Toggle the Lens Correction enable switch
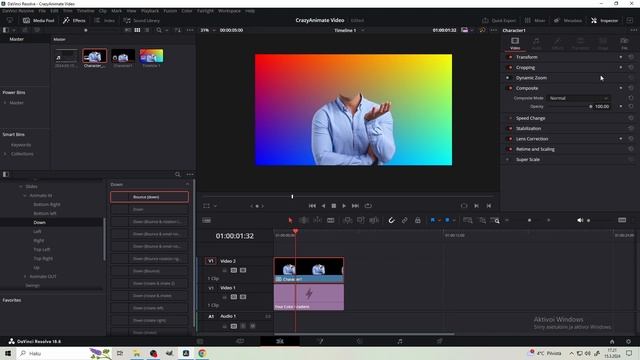This screenshot has width=640, height=360. coord(510,139)
